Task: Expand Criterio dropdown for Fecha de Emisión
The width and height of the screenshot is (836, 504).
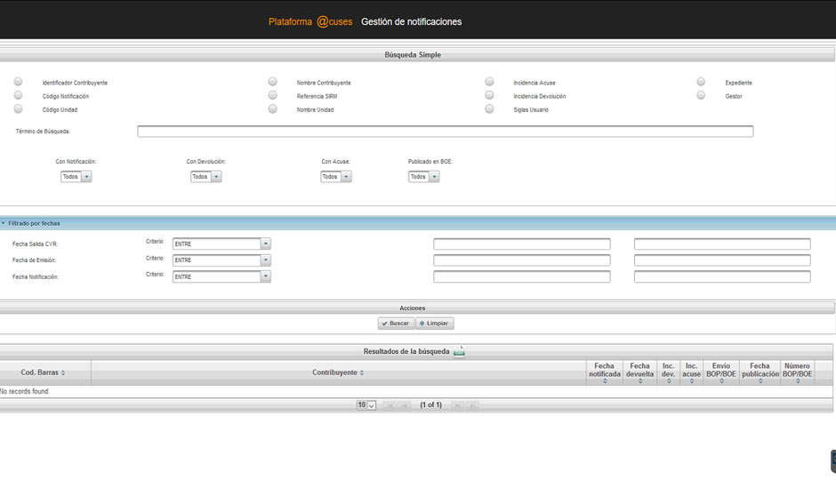Action: [x=265, y=260]
